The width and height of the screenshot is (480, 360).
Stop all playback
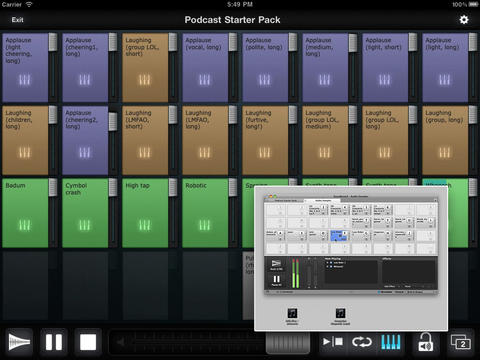click(88, 342)
